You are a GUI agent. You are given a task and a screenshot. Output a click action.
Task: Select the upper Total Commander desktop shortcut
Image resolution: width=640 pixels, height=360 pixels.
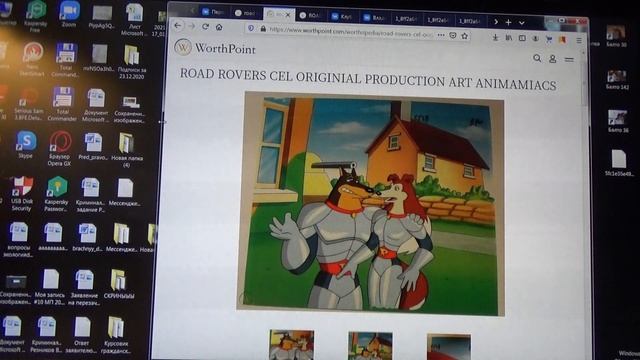[65, 60]
